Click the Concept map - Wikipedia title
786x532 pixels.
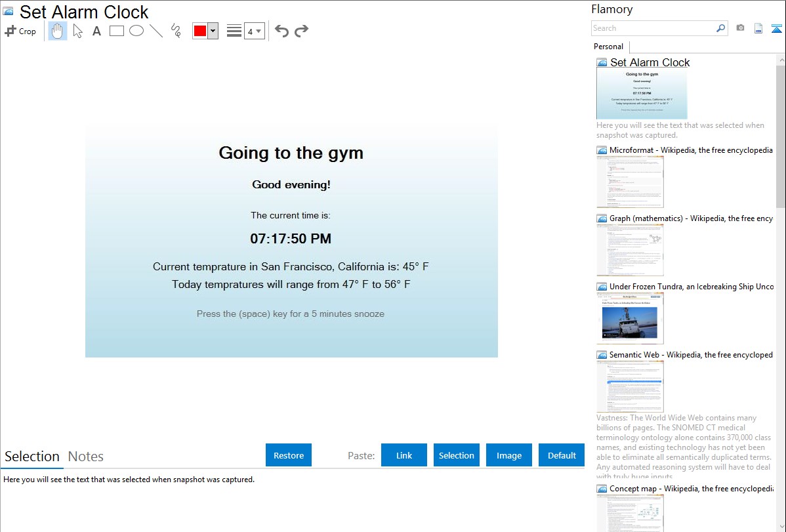click(691, 488)
